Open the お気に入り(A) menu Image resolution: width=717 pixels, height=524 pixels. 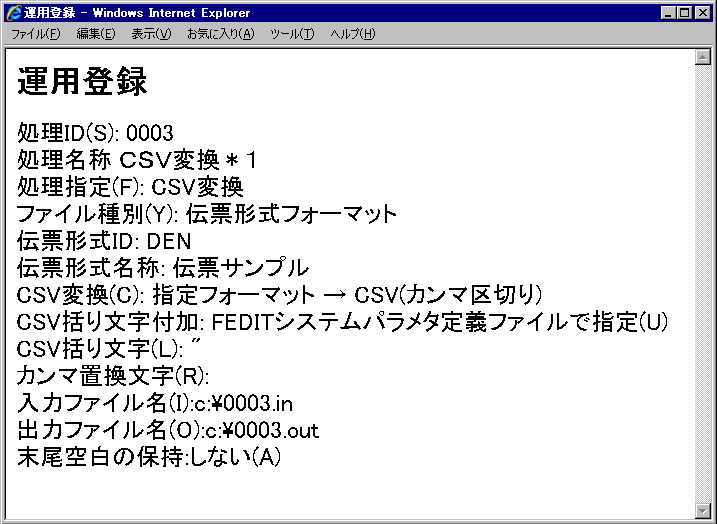(x=220, y=34)
